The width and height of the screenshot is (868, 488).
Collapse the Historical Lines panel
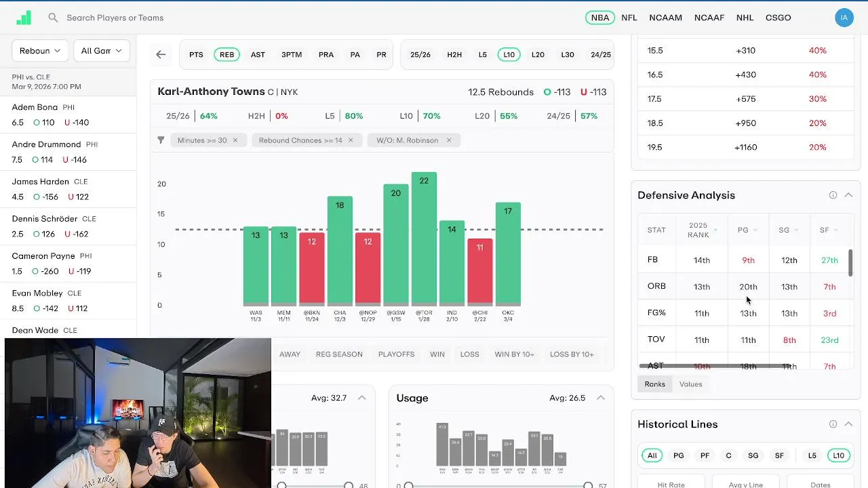point(848,424)
